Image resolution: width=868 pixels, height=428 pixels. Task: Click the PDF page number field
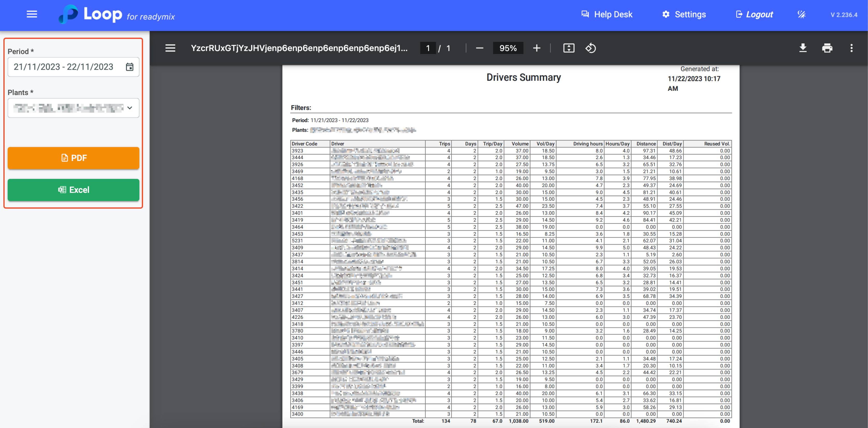[x=428, y=48]
